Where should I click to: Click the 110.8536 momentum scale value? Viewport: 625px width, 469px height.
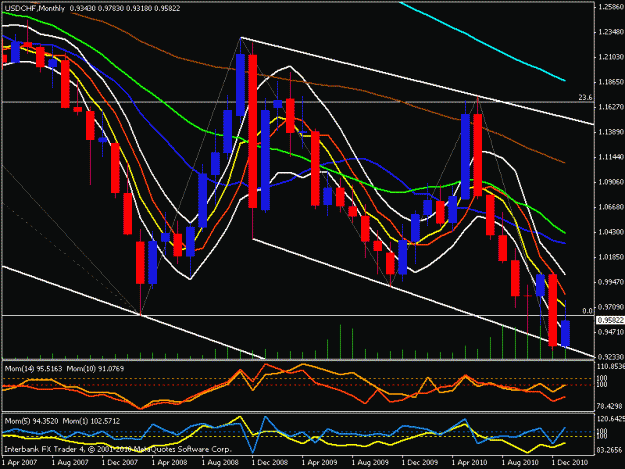[x=611, y=366]
